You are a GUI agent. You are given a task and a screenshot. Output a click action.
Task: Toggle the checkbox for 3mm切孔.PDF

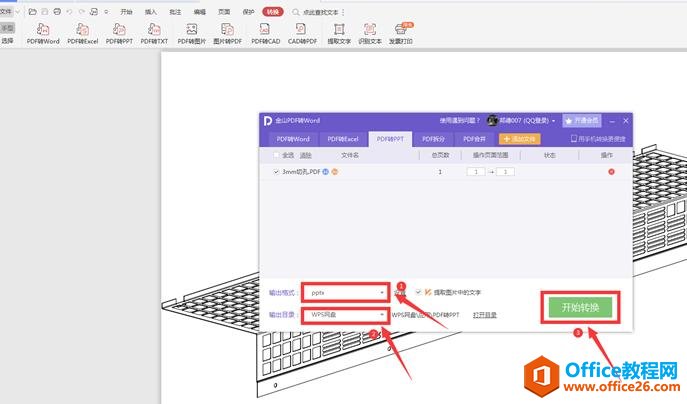click(276, 172)
